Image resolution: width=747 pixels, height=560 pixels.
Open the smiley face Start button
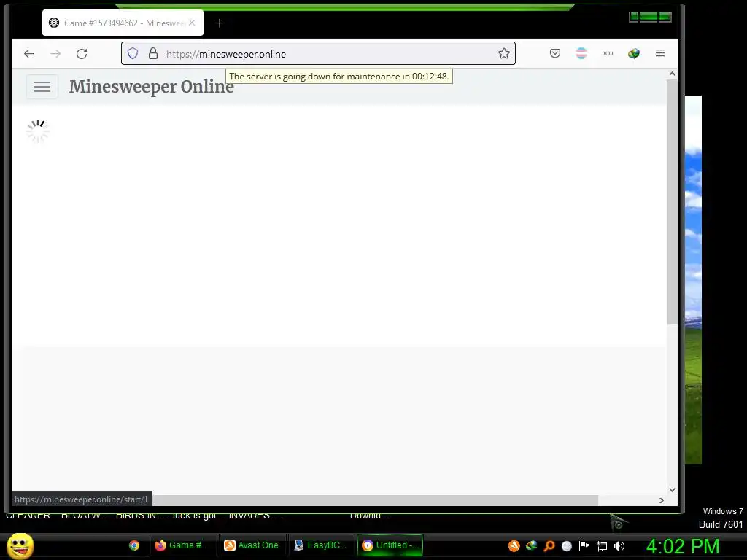pyautogui.click(x=20, y=545)
